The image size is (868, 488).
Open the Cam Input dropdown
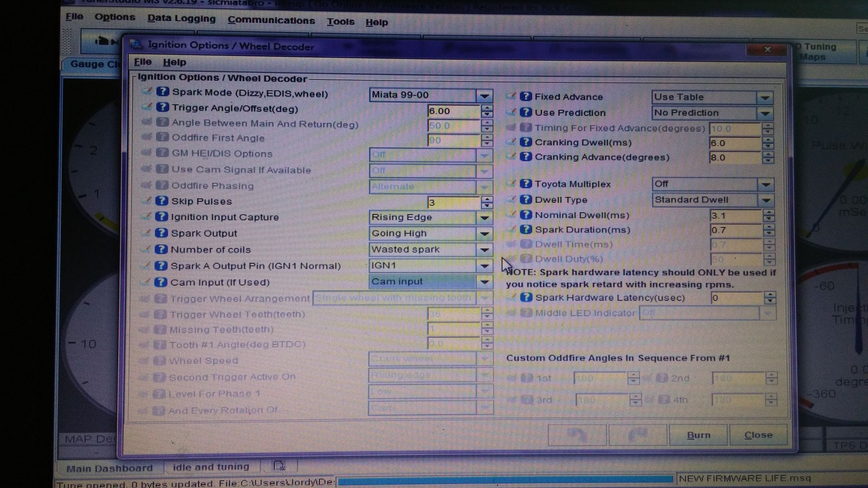(484, 282)
